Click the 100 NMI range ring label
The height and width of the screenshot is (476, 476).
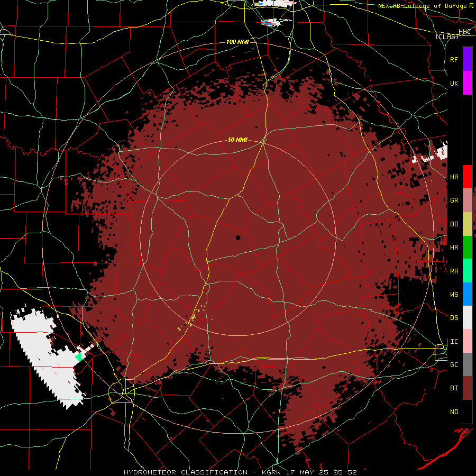[237, 42]
